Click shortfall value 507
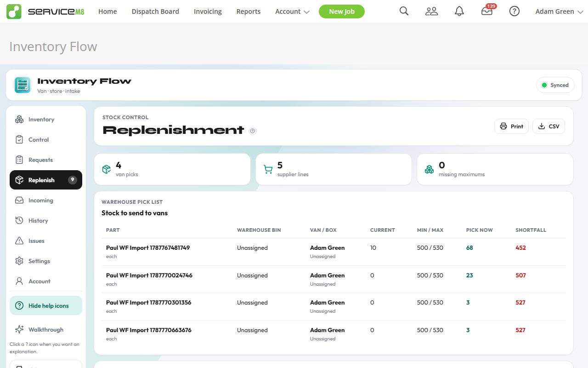 pos(520,276)
